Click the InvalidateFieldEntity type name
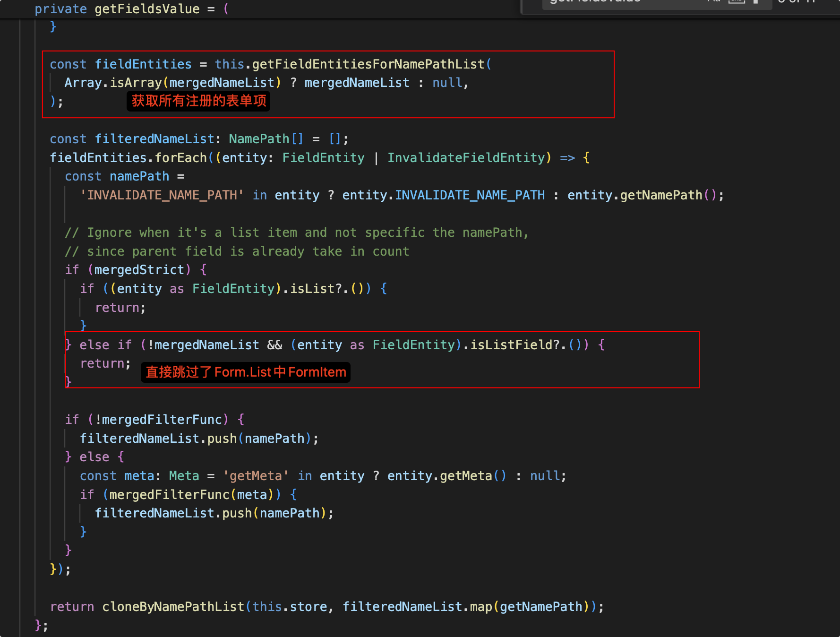 coord(466,158)
